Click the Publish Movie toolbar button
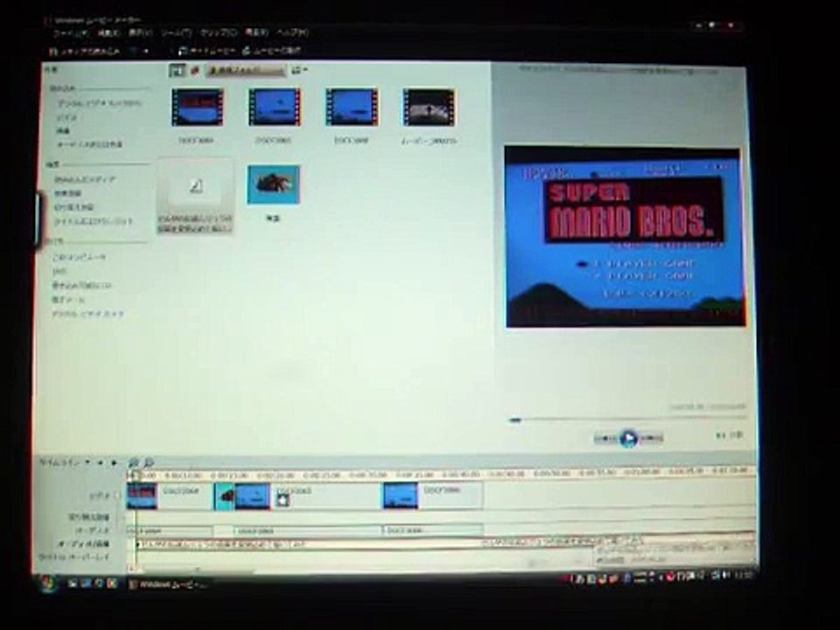 click(x=271, y=51)
